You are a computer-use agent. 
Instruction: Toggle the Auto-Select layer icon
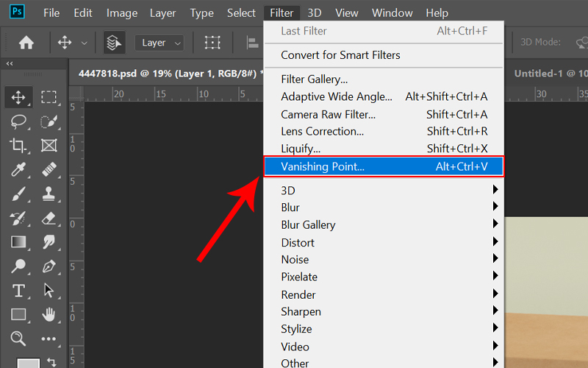pyautogui.click(x=115, y=43)
